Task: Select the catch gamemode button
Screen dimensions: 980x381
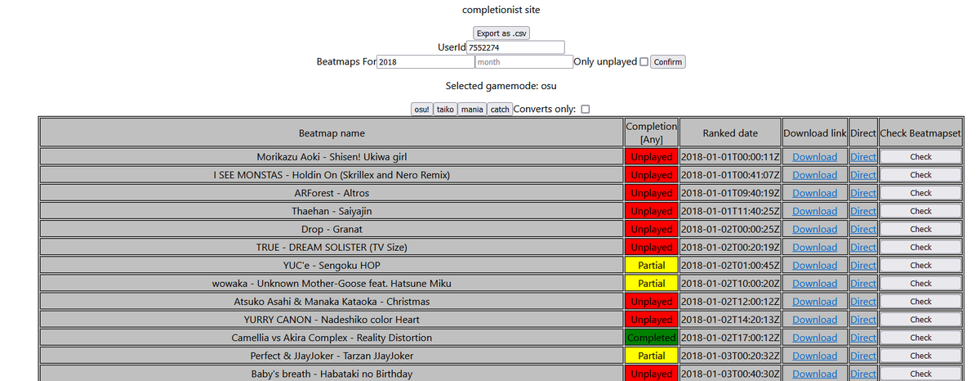Action: coord(500,110)
